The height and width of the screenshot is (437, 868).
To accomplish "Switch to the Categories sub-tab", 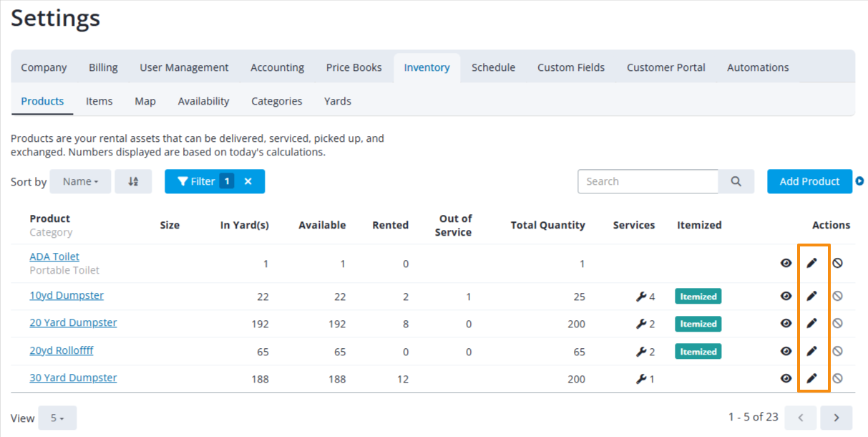I will click(277, 101).
